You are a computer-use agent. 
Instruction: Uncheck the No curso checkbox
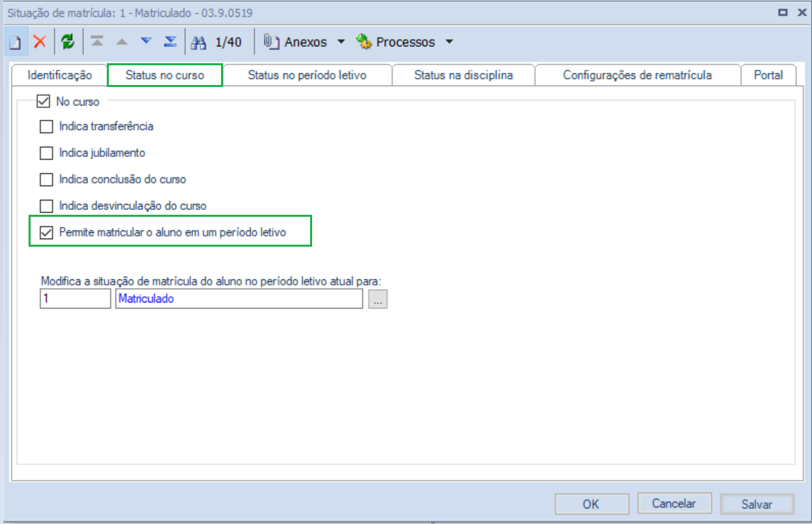(x=44, y=101)
